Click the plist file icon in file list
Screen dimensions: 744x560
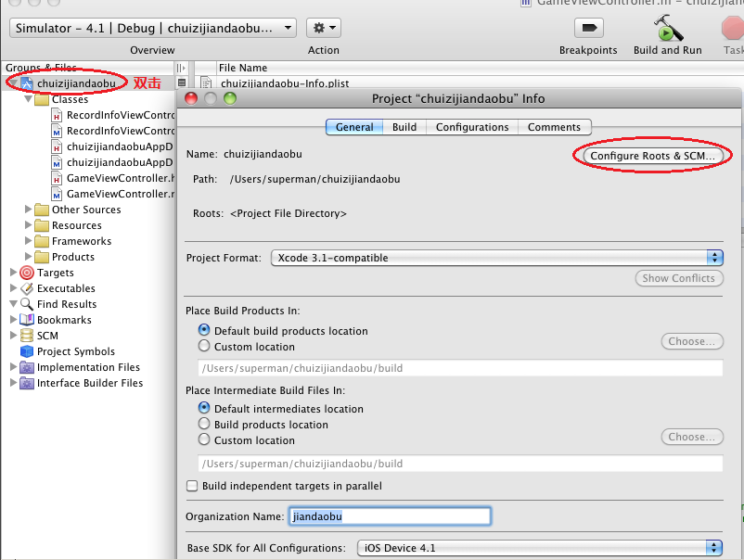point(206,83)
